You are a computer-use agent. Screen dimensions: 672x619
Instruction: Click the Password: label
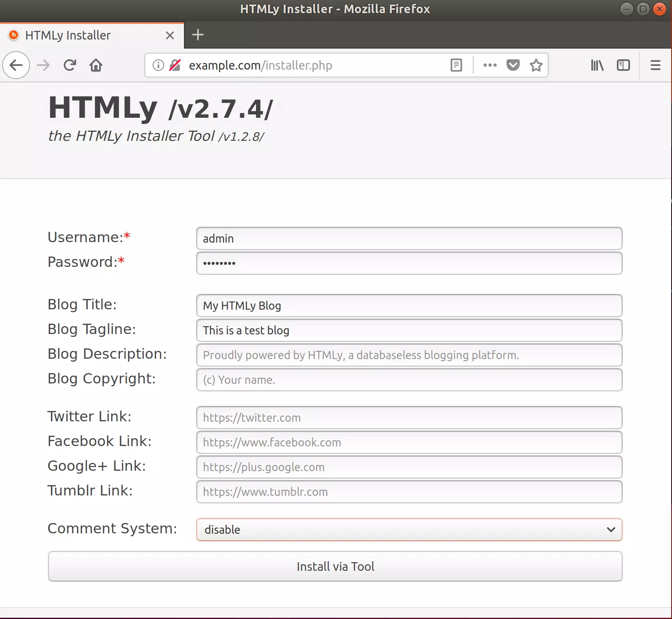86,262
